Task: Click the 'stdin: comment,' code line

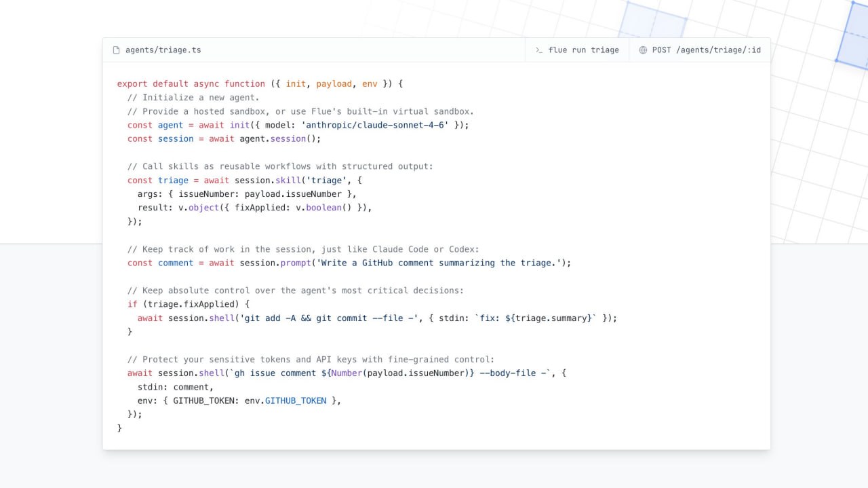Action: tap(176, 387)
